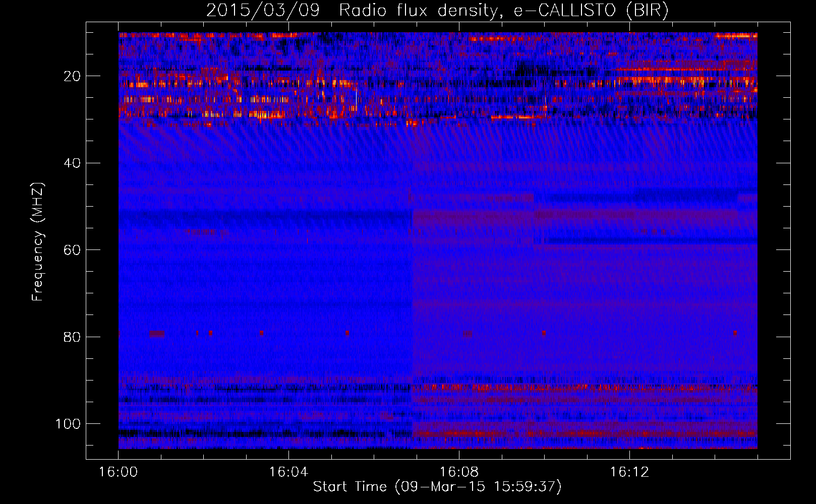Screen dimensions: 816x504
Task: Click the frequency tick label '20'
Action: click(x=72, y=76)
